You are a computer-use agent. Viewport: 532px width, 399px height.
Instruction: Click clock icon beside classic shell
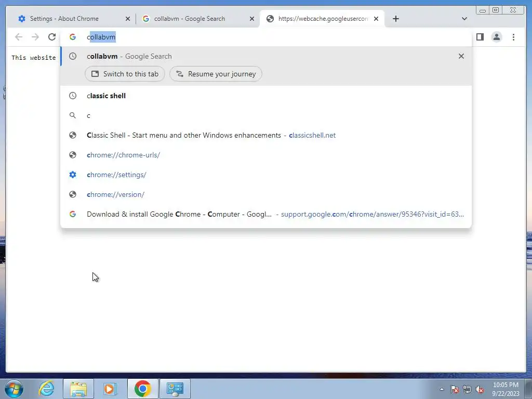(x=73, y=96)
